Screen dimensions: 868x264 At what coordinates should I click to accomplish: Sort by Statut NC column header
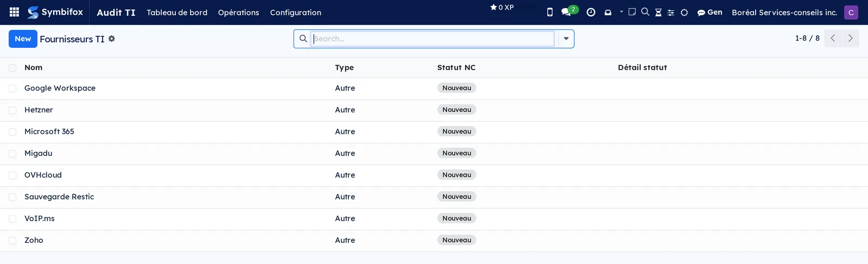456,67
